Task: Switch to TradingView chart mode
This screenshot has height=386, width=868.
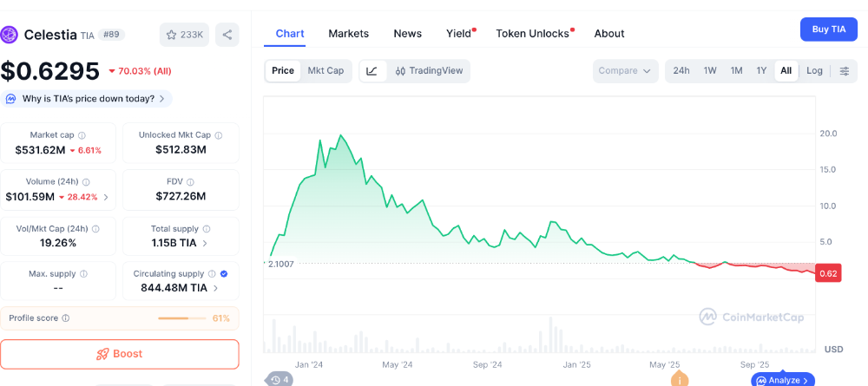Action: (x=429, y=71)
